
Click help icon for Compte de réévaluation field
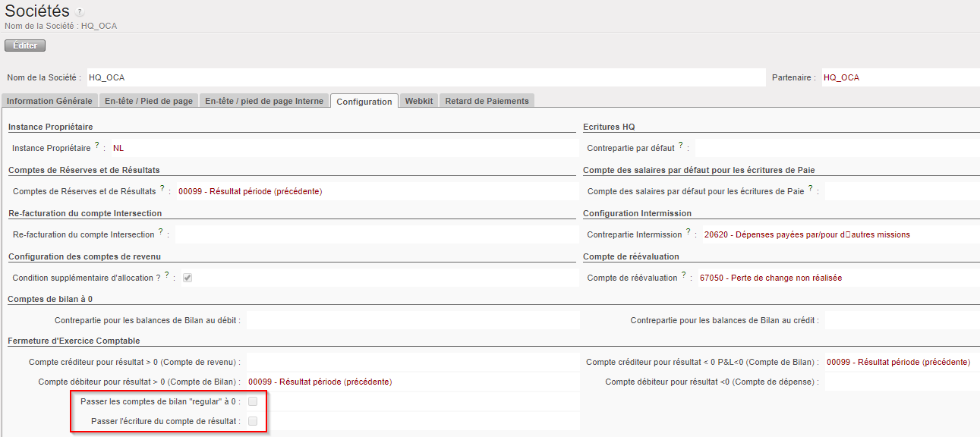(x=683, y=275)
